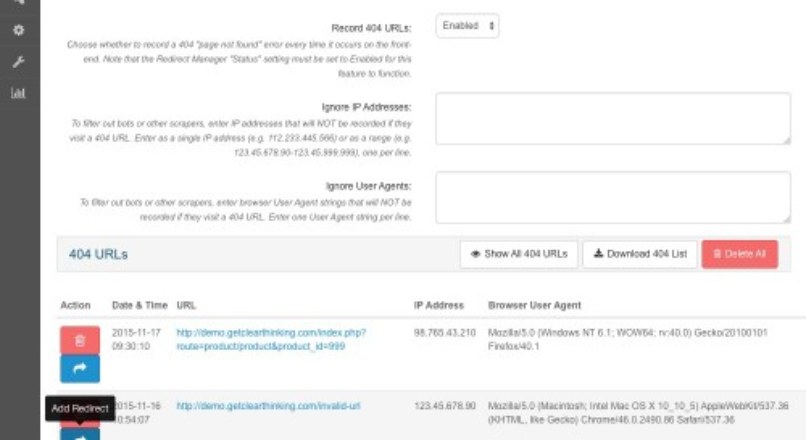Screen dimensions: 806x440
Task: Click the URL column header
Action: (186, 305)
